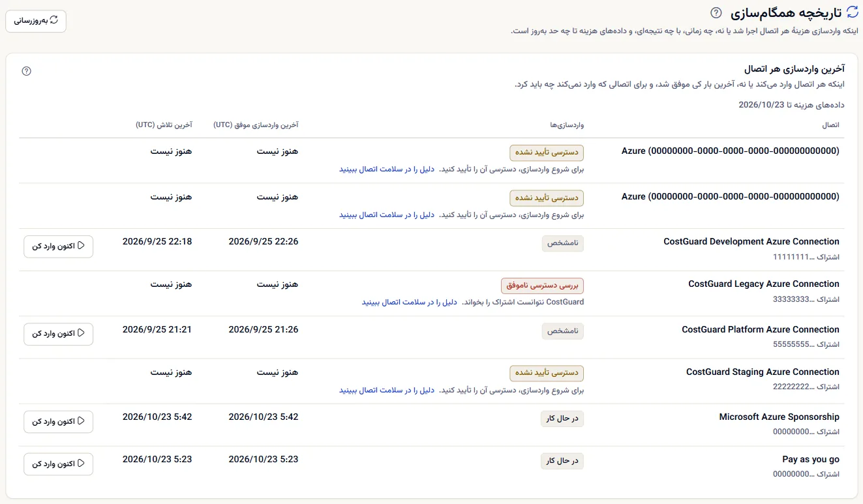The width and height of the screenshot is (863, 504).
Task: Open help icon beside تاریخچه همگام‌سازی title
Action: [x=716, y=12]
